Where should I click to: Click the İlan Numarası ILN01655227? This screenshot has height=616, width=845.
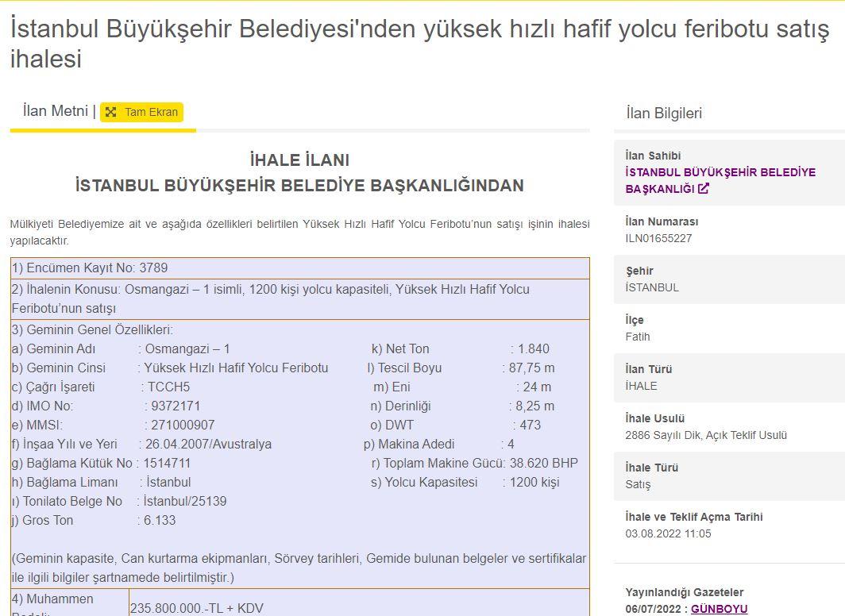658,238
